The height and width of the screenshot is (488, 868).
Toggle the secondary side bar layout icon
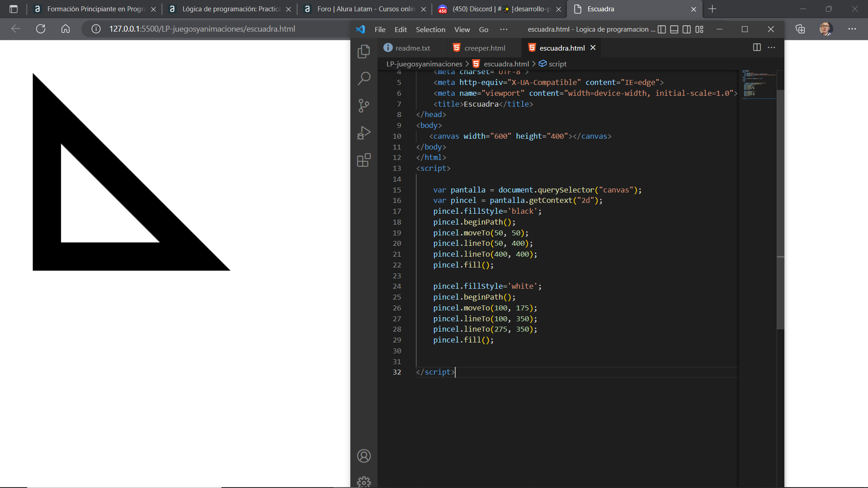(x=687, y=29)
